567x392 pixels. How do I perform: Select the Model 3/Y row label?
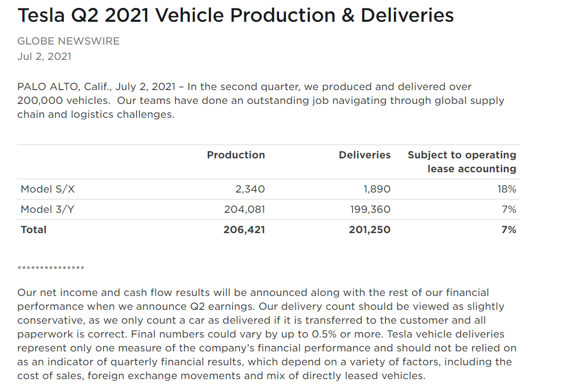(47, 209)
